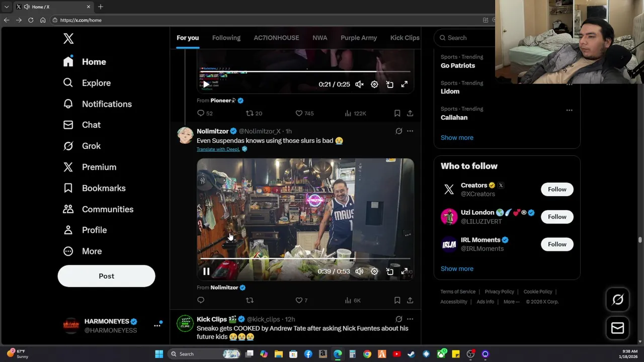This screenshot has height=362, width=644.
Task: Open settings on top Pioneer video
Action: tap(374, 84)
